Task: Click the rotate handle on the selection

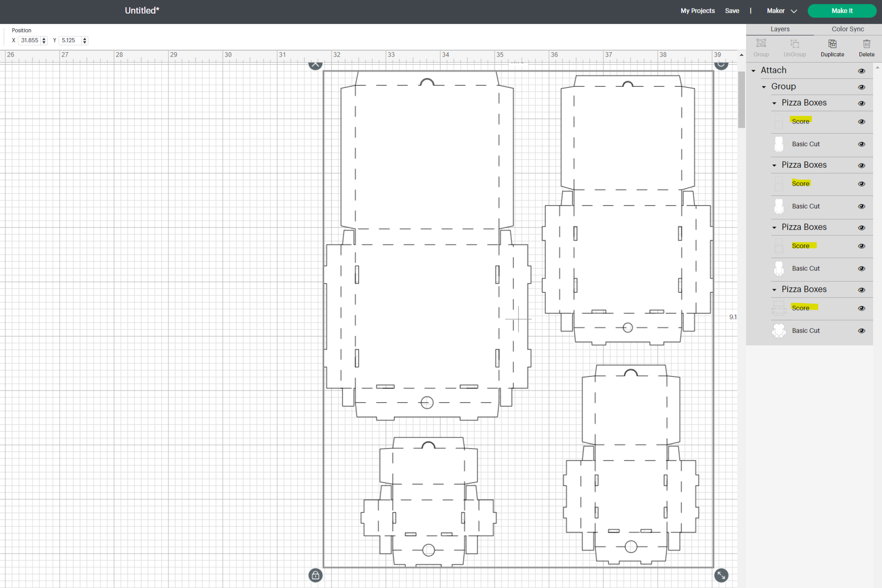Action: (x=721, y=63)
